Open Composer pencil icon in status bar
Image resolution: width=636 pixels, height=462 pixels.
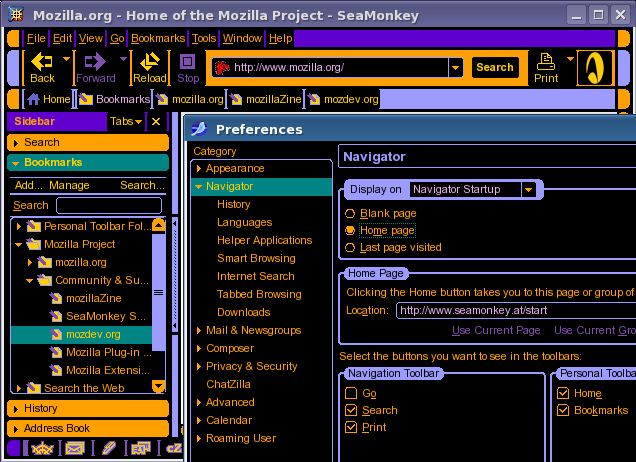pos(109,448)
